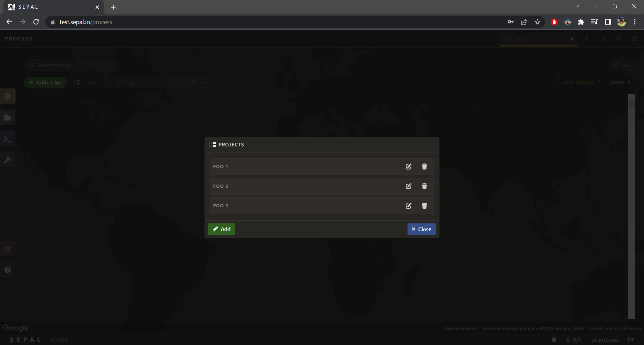Open the Terminal sidebar icon
This screenshot has width=644, height=345.
point(8,139)
